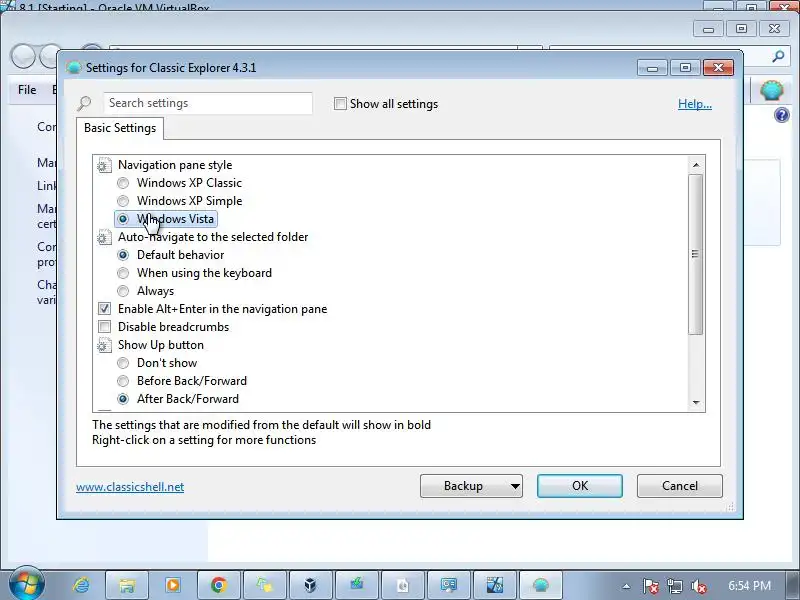Click the Classic Shell taskbar icon
The width and height of the screenshot is (800, 600).
[x=541, y=585]
